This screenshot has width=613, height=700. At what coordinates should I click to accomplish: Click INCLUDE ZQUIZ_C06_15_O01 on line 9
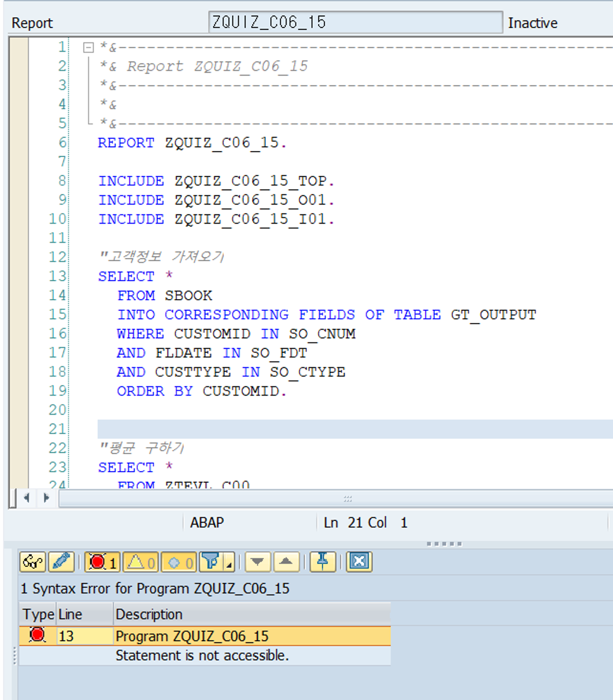[216, 200]
